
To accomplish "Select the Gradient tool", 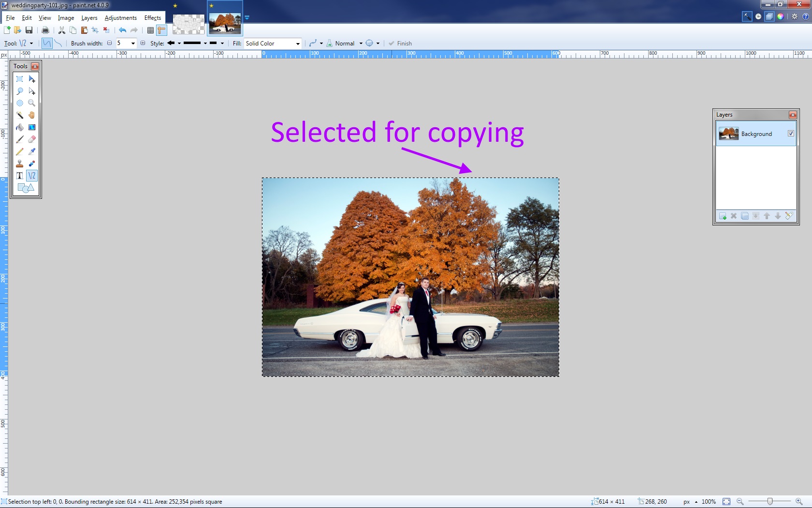I will 32,127.
